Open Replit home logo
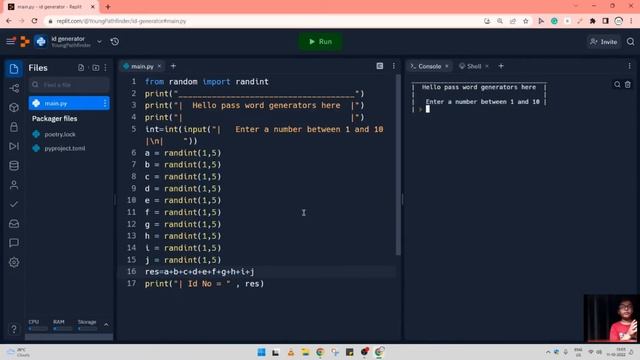This screenshot has width=640, height=360. pyautogui.click(x=25, y=41)
